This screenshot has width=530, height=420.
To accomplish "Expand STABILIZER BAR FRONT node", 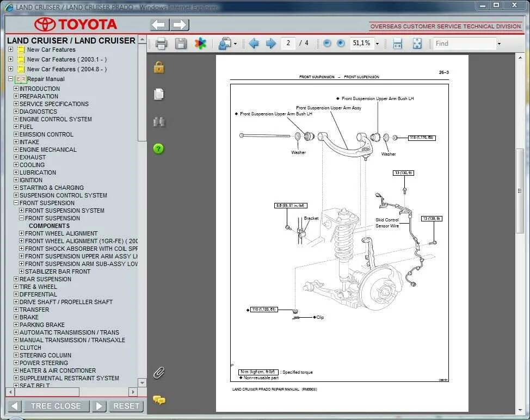I will (x=21, y=271).
